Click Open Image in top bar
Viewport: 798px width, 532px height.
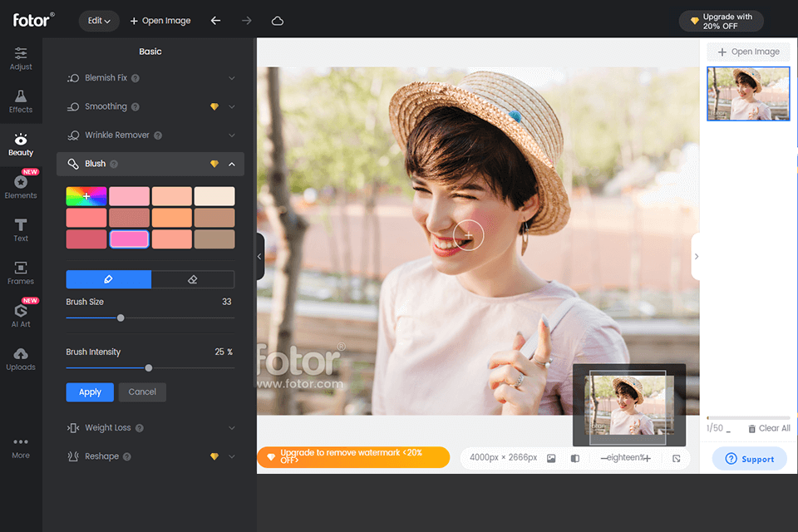(x=160, y=21)
